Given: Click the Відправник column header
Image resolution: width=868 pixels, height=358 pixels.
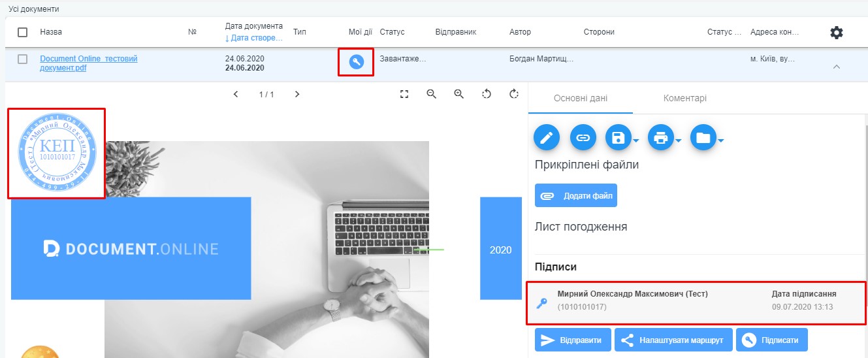Looking at the screenshot, I should pos(455,32).
